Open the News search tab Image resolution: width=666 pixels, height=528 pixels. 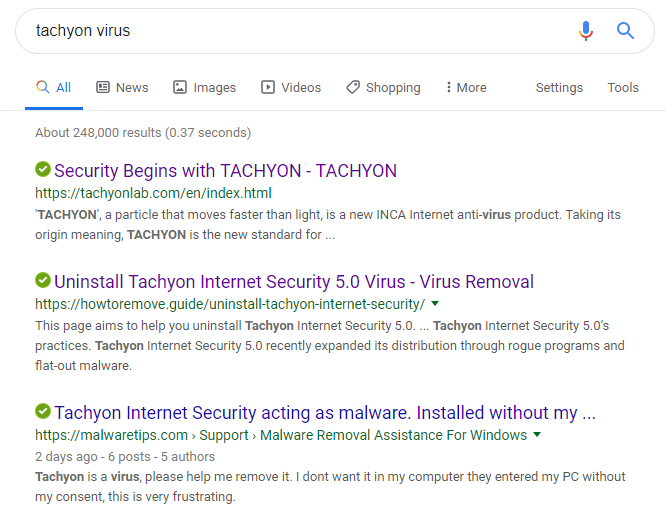click(x=122, y=88)
